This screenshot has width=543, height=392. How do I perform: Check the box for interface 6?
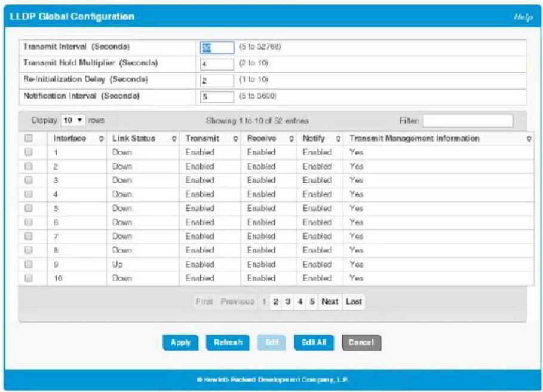tap(29, 222)
